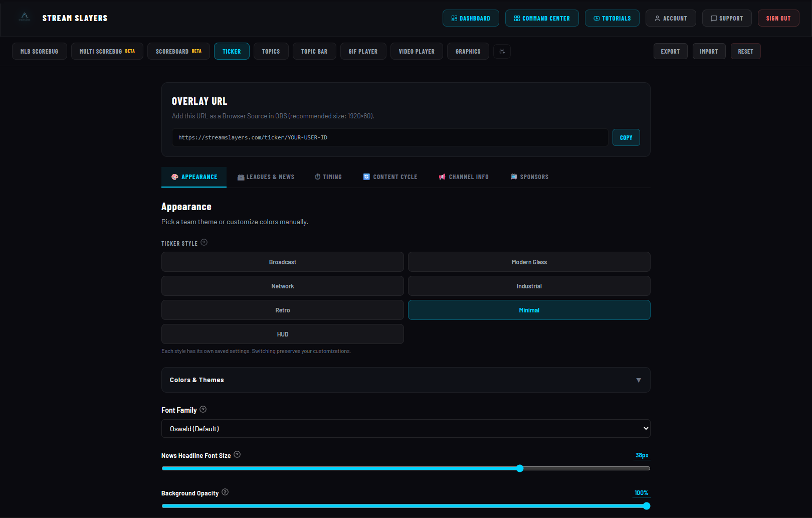Click the help icon next to Font Family
The width and height of the screenshot is (812, 518).
click(x=203, y=409)
